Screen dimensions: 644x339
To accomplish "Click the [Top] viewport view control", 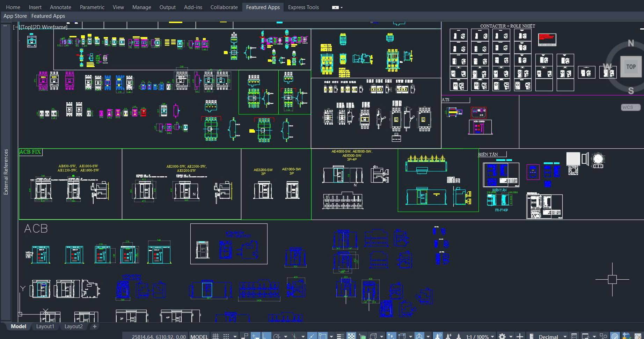I will click(27, 27).
